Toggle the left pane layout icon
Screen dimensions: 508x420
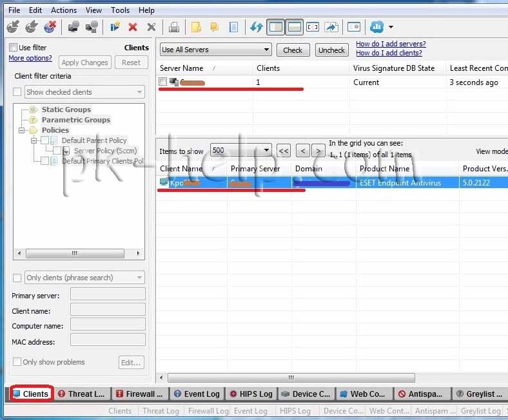click(276, 27)
